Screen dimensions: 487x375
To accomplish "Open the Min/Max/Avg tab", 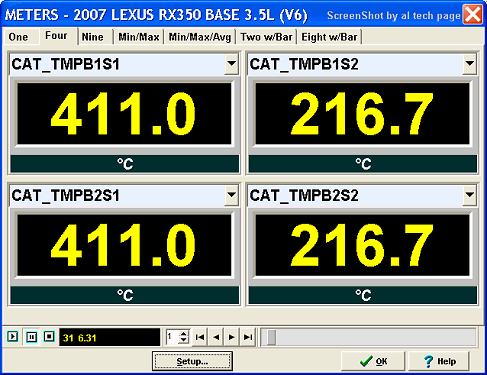I will (200, 37).
